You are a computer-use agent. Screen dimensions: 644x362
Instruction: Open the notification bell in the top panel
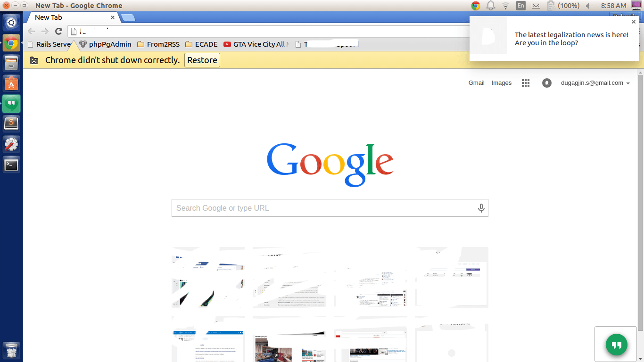(x=491, y=6)
